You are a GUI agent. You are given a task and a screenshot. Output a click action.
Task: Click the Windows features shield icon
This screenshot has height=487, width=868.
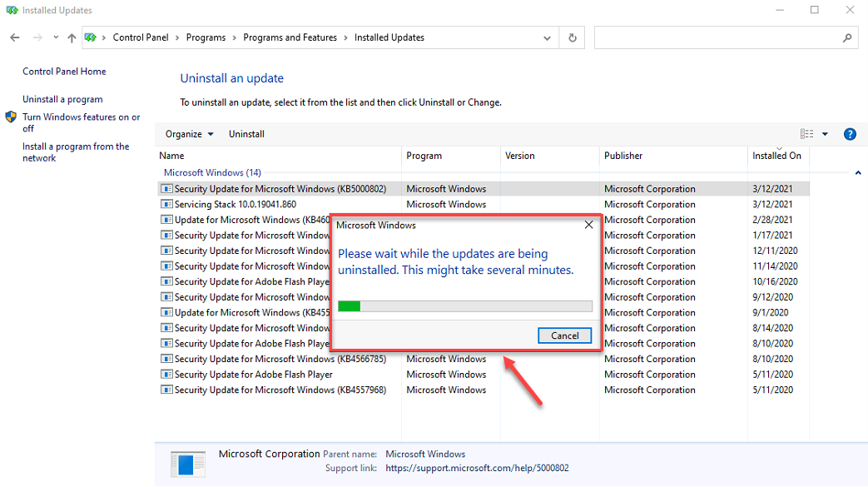[11, 117]
